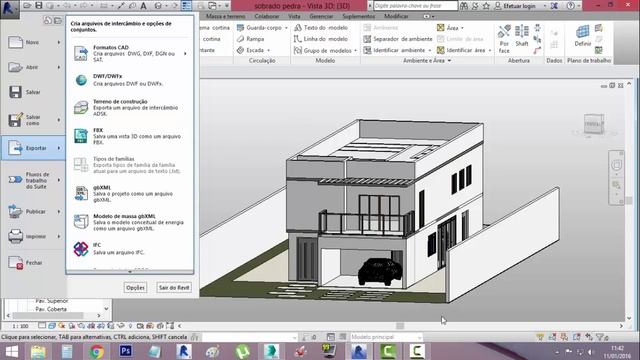Open the Suplementos ribbon tab
This screenshot has height=360, width=640.
[x=358, y=16]
